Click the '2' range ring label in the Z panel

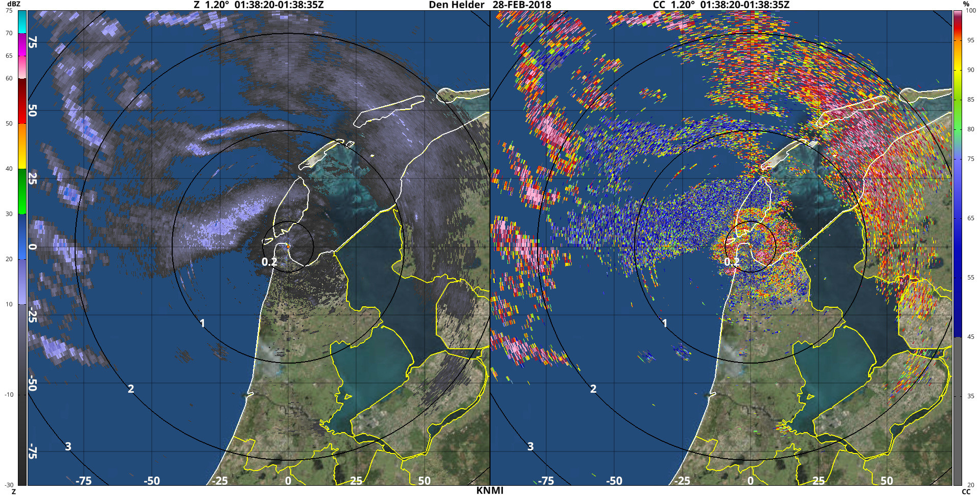[x=131, y=389]
